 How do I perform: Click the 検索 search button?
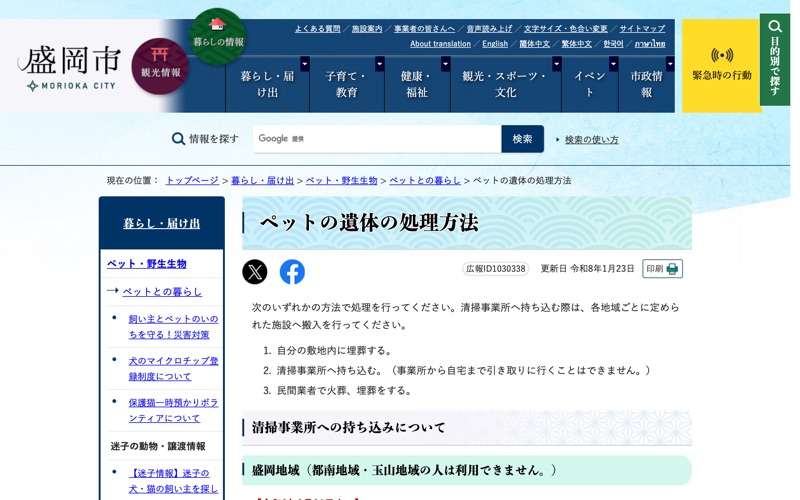click(x=522, y=139)
